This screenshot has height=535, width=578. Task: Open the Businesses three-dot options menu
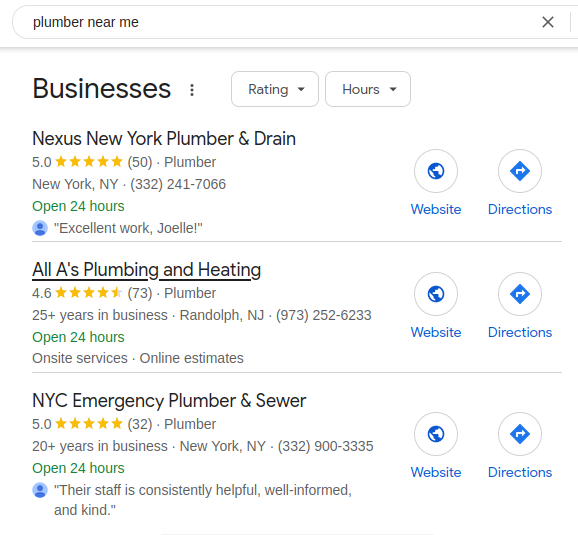(x=192, y=90)
